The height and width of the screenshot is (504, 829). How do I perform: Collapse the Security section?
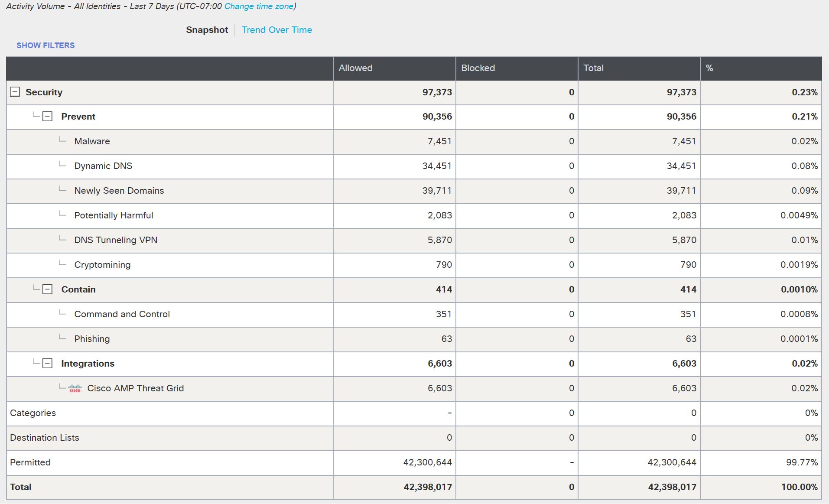pyautogui.click(x=15, y=92)
